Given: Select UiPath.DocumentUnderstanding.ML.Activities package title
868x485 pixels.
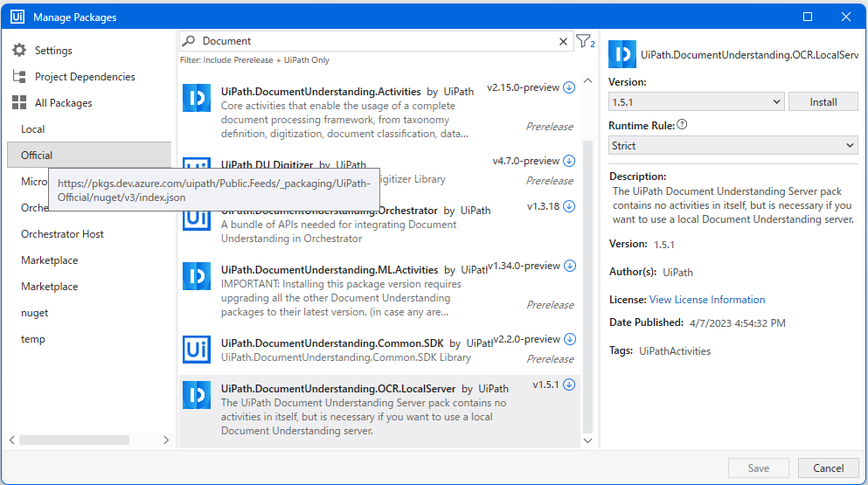Looking at the screenshot, I should click(x=330, y=270).
